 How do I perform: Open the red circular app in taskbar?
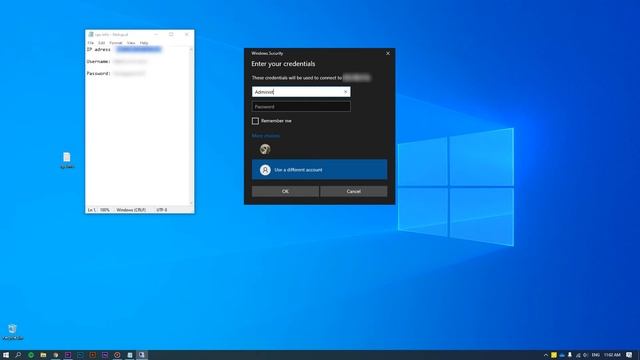click(117, 355)
